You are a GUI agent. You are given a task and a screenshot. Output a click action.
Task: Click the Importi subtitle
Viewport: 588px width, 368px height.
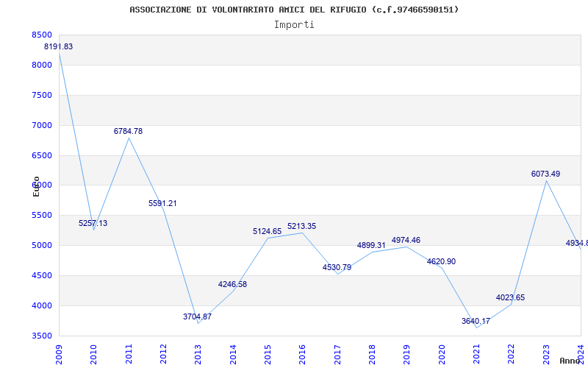(x=294, y=25)
